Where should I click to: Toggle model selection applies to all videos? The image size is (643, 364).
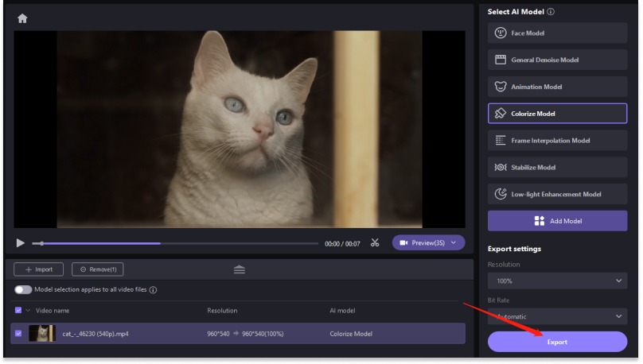pos(23,290)
